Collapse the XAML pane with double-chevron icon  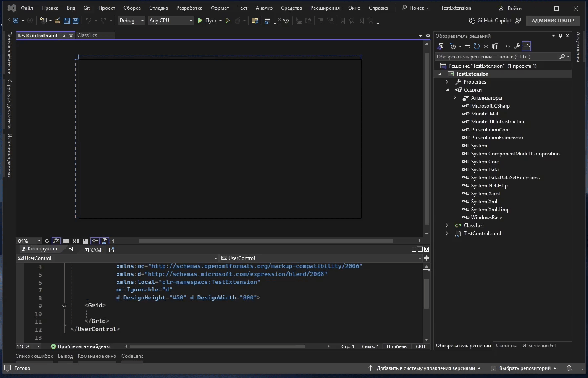tap(427, 249)
